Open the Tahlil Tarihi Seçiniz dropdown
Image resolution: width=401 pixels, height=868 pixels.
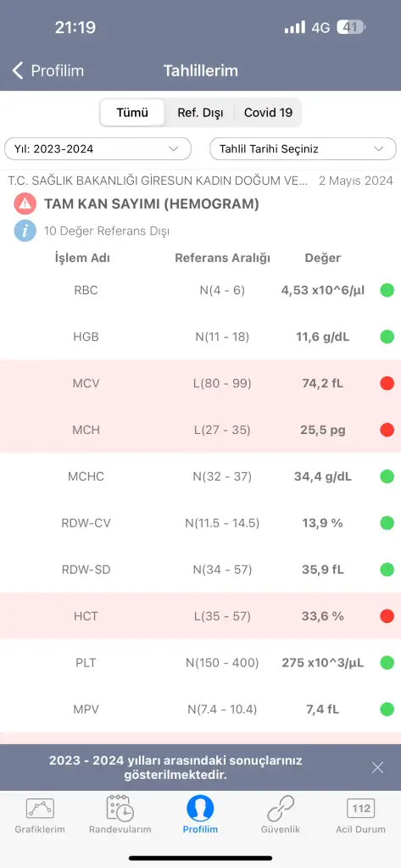click(303, 149)
